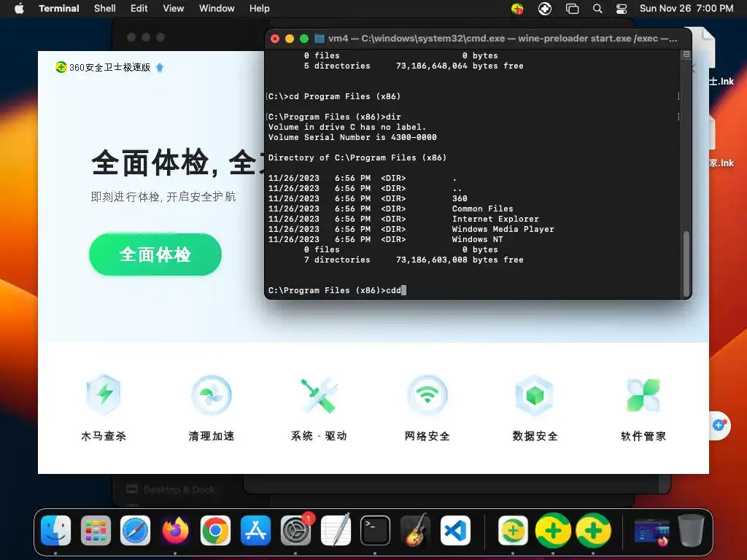The image size is (747, 560).
Task: Open Stage Manager windows icon in menu bar
Action: click(x=572, y=8)
